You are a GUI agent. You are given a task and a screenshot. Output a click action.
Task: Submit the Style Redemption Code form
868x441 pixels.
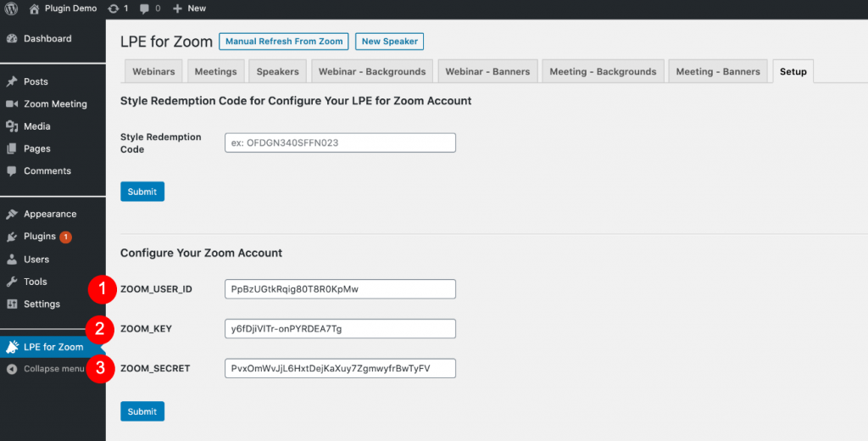pyautogui.click(x=142, y=192)
